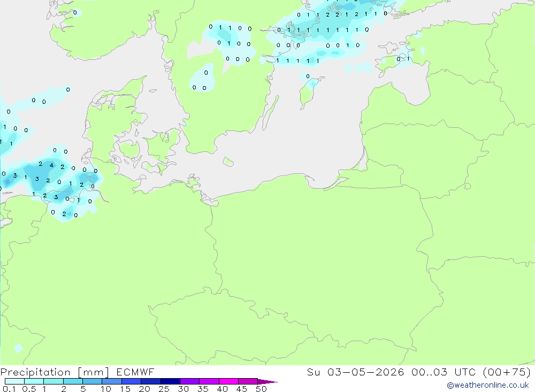Select the 30–35 mm violet legend swatch
The image size is (535, 392).
click(190, 381)
